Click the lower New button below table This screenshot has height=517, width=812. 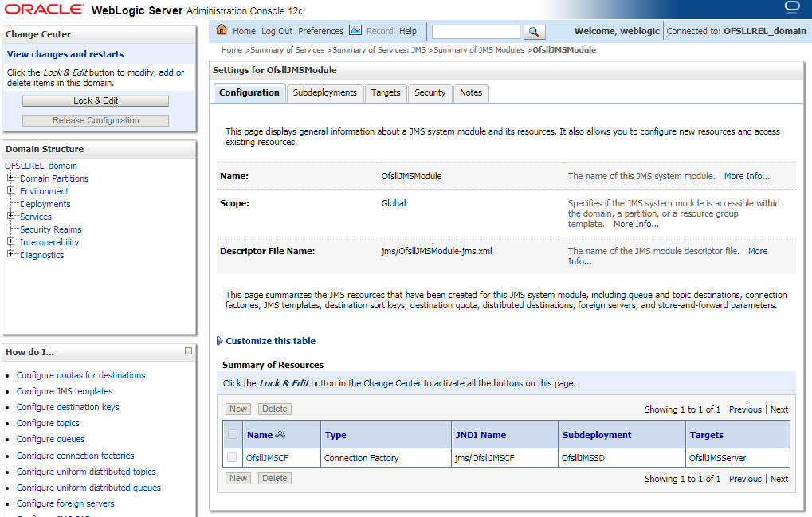pyautogui.click(x=238, y=478)
